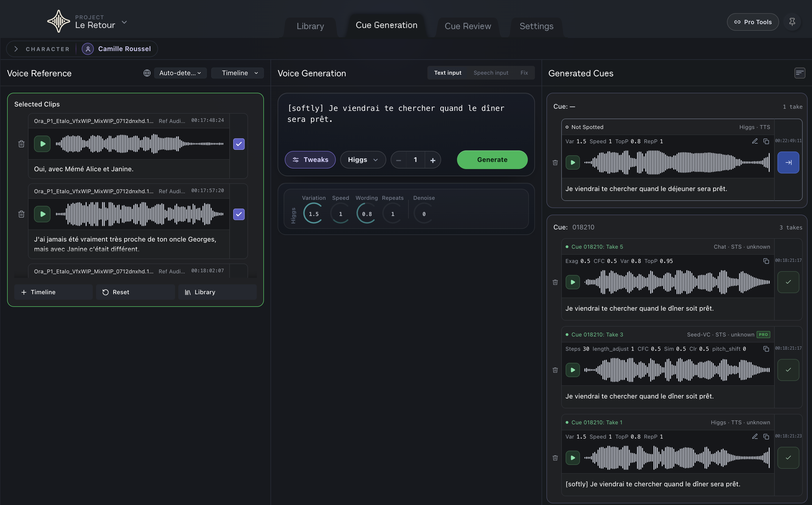The image size is (812, 505).
Task: Add clips with the + Timeline button
Action: (53, 292)
